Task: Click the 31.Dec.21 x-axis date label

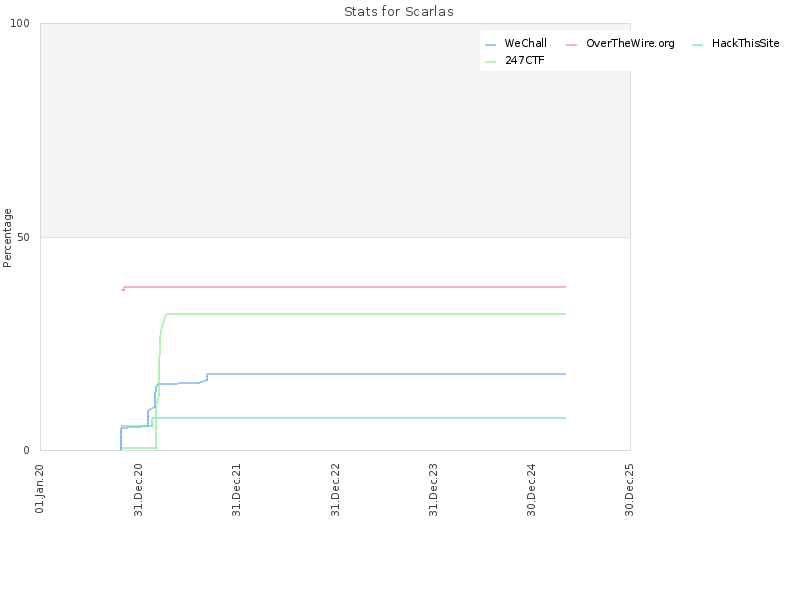Action: [236, 490]
